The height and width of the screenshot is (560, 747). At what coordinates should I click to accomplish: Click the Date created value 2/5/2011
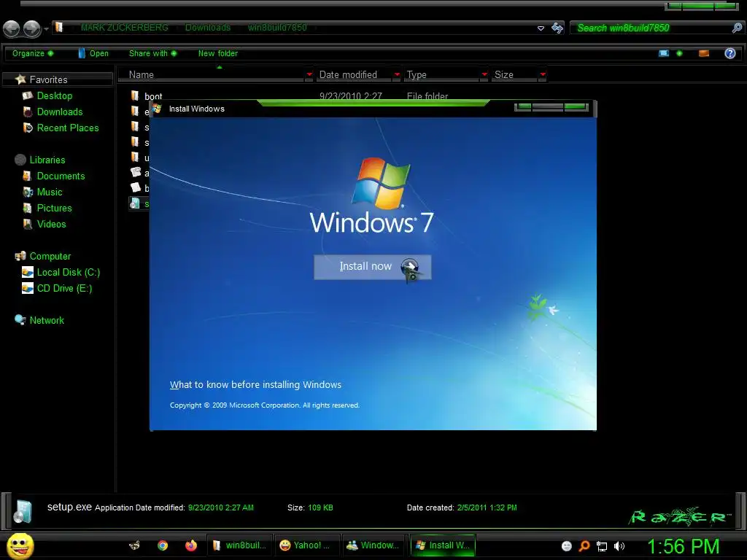click(x=487, y=507)
